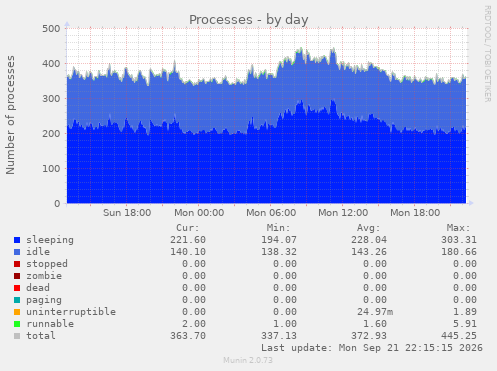Click the 'runnable' legend label

tap(50, 324)
